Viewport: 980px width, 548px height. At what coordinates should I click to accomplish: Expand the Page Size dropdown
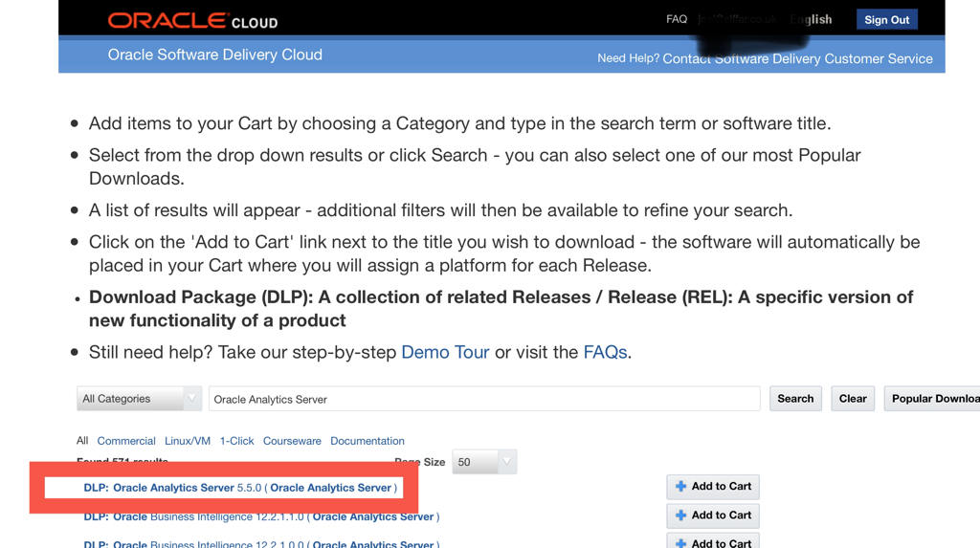[x=484, y=462]
